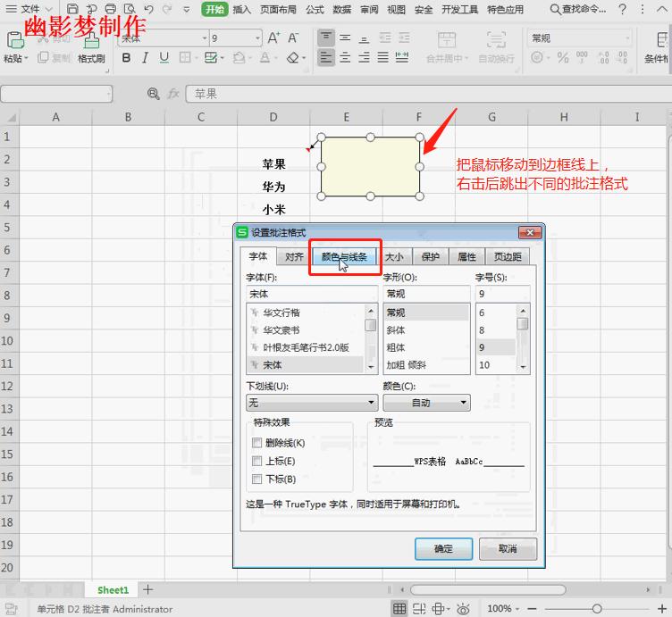Apply align left icon

tap(326, 57)
